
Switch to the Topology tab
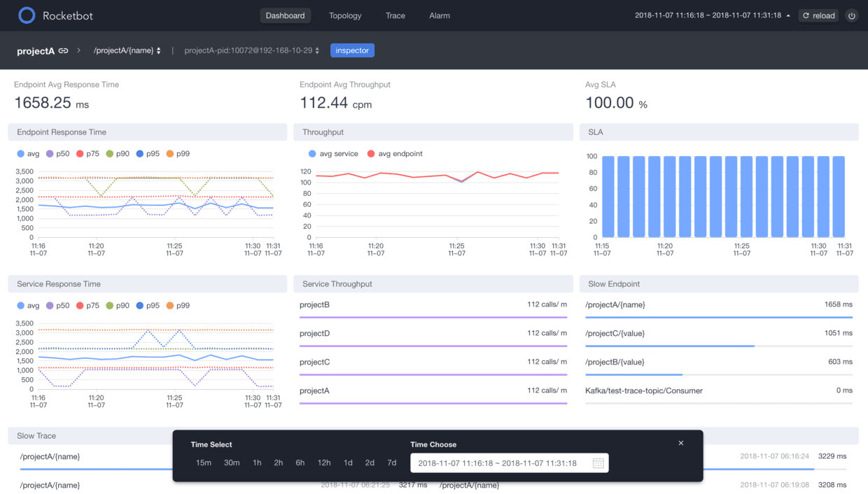(x=344, y=15)
